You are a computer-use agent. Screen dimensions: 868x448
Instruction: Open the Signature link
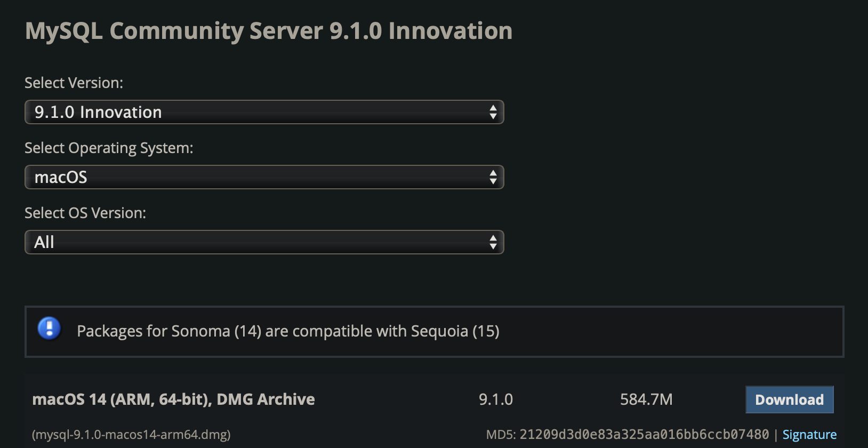(x=809, y=435)
